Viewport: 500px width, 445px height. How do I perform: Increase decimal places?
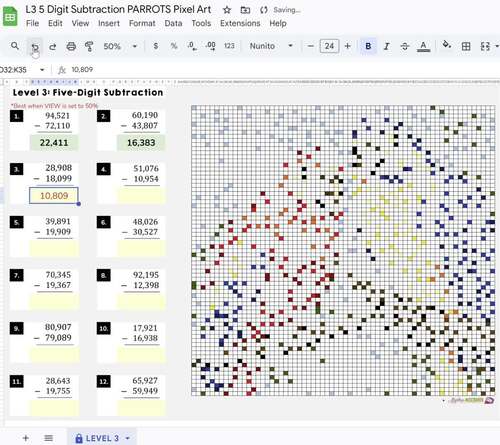[x=211, y=46]
